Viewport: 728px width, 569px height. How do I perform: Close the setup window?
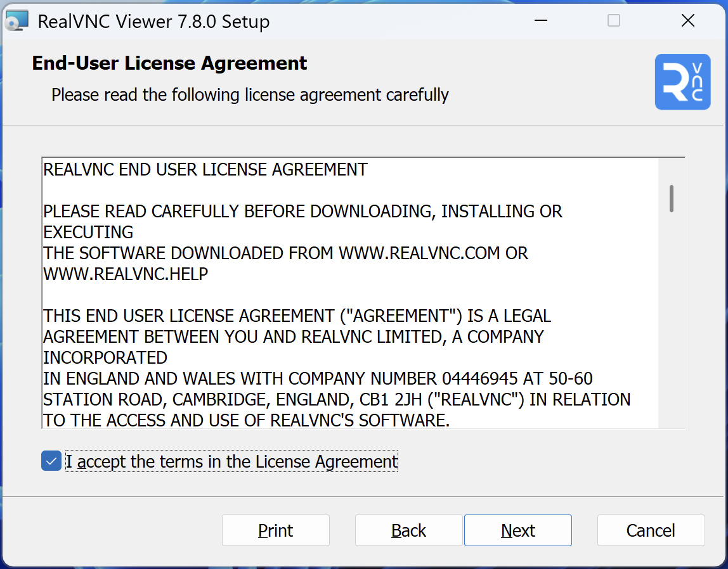[687, 20]
